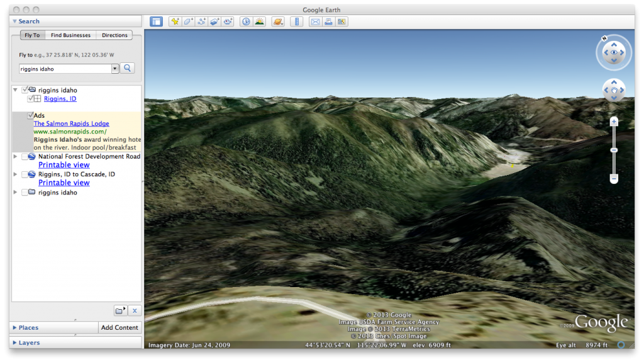The image size is (644, 362).
Task: Select the Riggins, ID to Cascade, ID row
Action: pos(76,174)
